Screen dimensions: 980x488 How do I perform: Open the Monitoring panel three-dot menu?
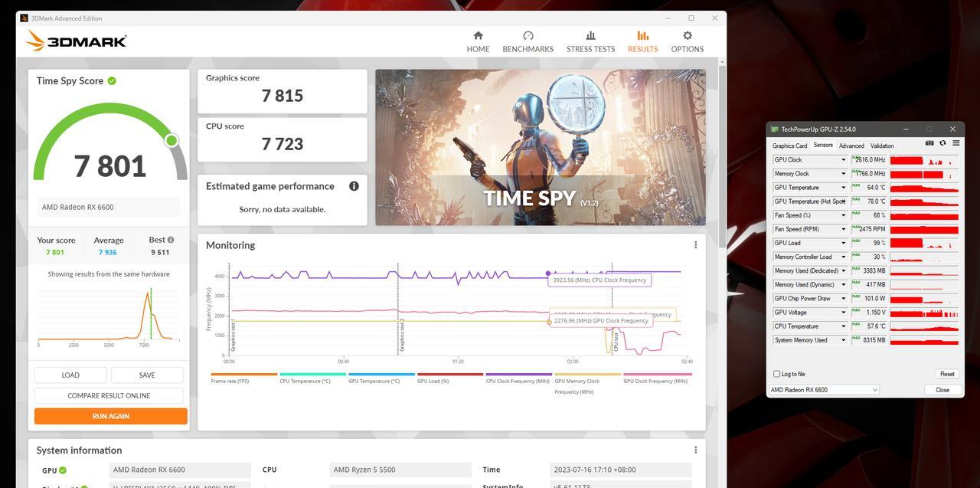[x=695, y=245]
